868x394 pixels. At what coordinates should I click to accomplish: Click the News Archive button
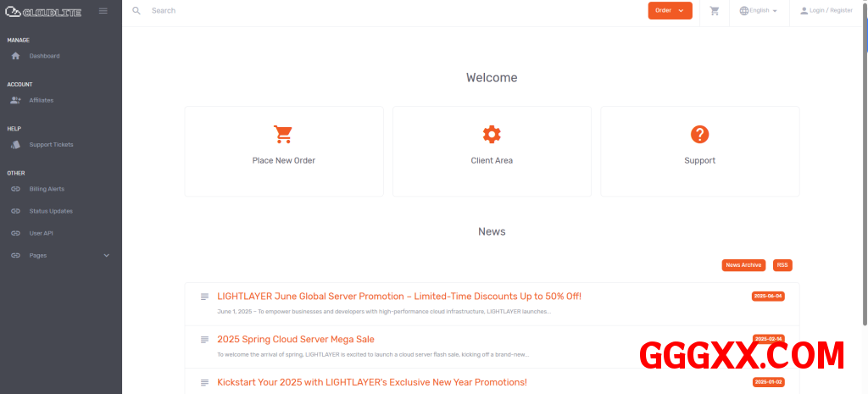[743, 265]
